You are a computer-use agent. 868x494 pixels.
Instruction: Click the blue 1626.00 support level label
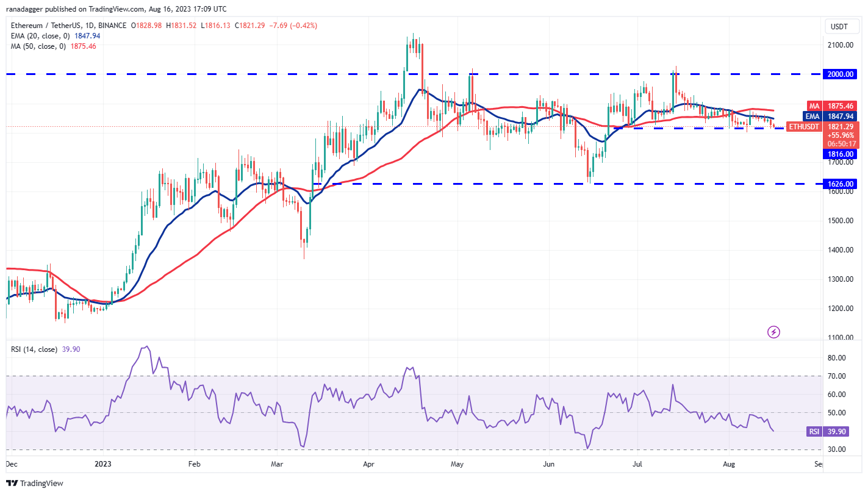(x=840, y=184)
